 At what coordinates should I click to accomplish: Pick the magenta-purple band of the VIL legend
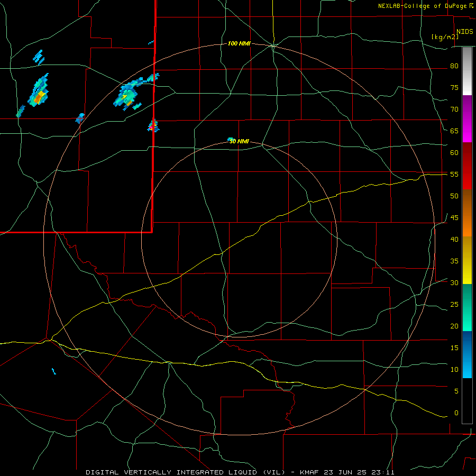(x=467, y=118)
